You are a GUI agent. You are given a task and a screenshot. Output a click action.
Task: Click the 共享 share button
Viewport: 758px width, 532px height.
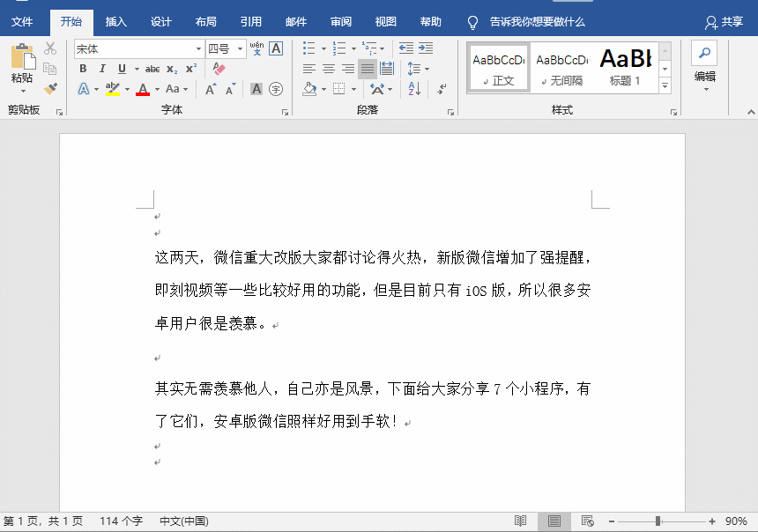point(725,22)
